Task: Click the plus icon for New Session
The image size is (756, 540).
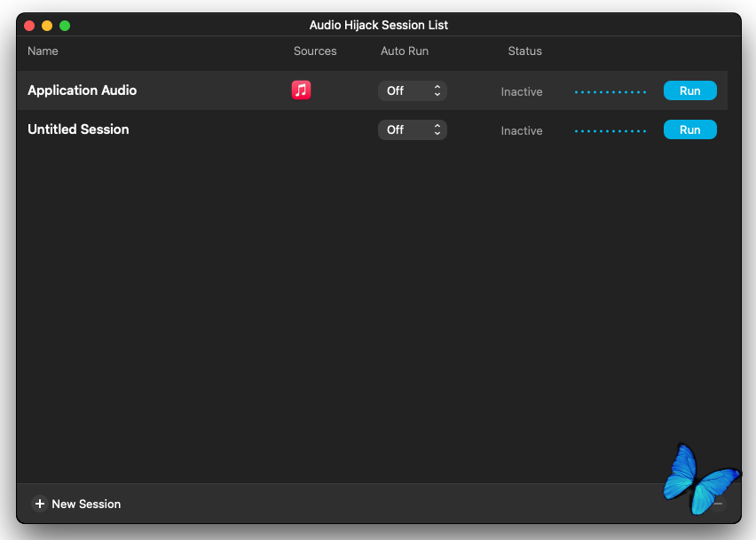Action: (40, 504)
